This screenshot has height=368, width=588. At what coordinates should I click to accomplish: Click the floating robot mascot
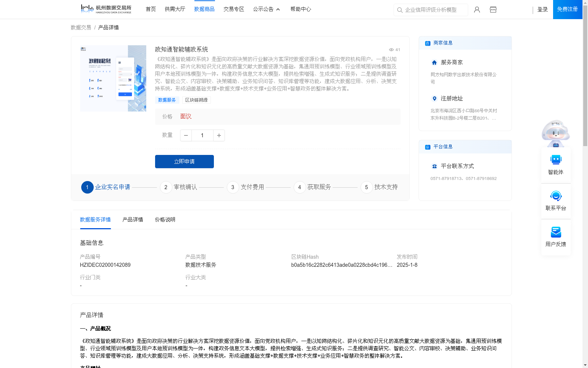(556, 133)
